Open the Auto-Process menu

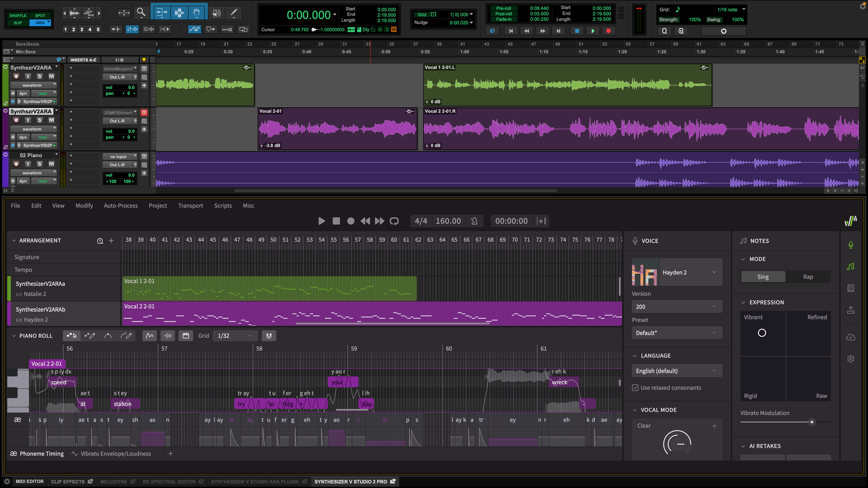tap(120, 206)
